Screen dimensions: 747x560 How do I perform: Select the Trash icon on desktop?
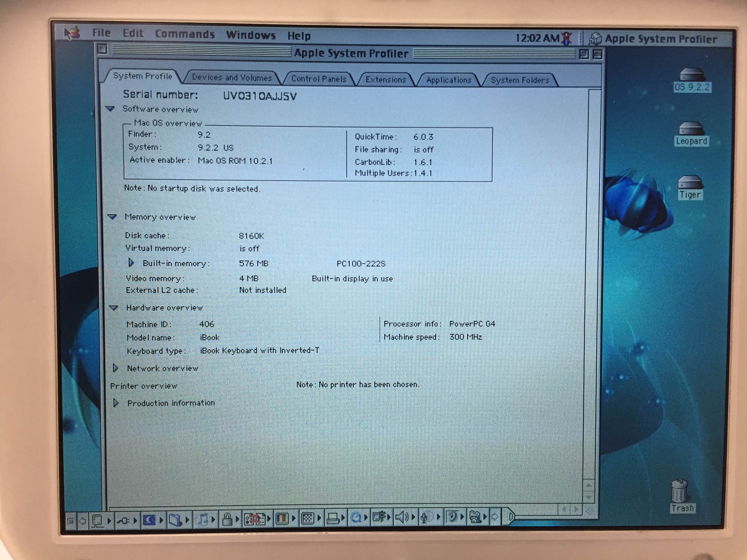coord(682,496)
